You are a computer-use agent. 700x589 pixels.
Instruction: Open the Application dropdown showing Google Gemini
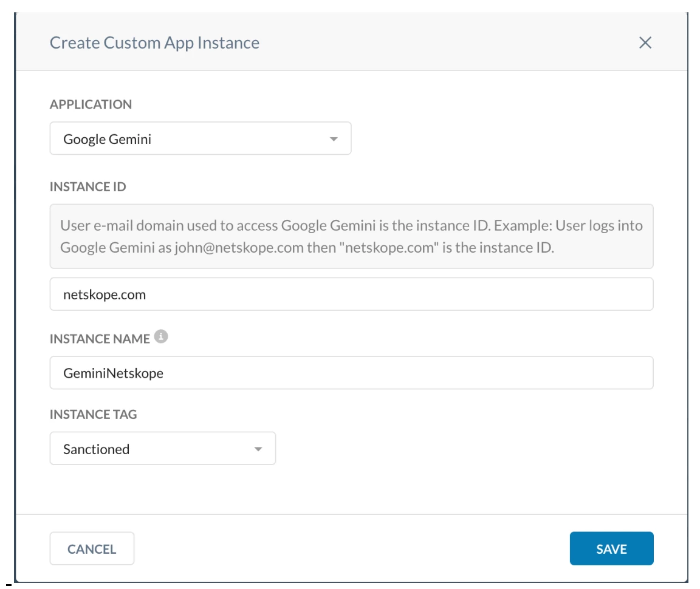click(x=200, y=138)
